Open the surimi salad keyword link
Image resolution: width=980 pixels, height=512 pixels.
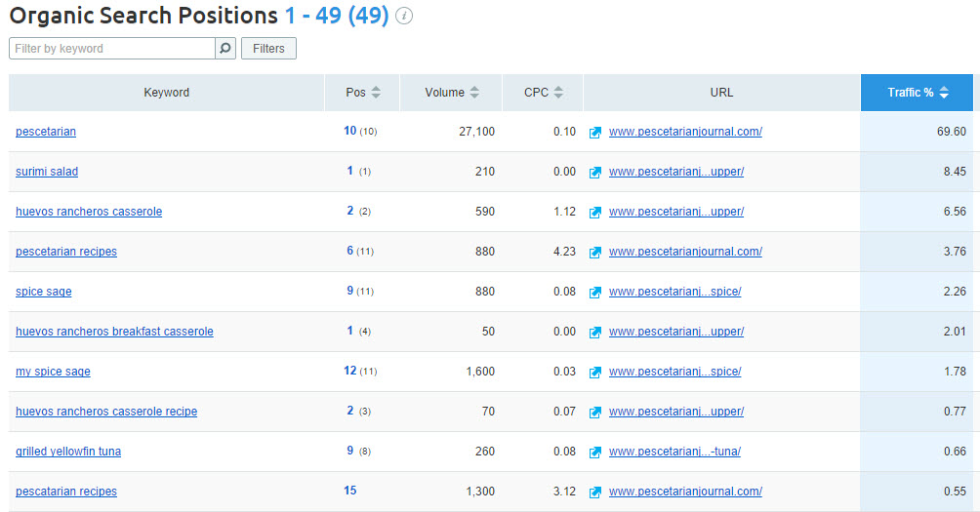(x=47, y=172)
